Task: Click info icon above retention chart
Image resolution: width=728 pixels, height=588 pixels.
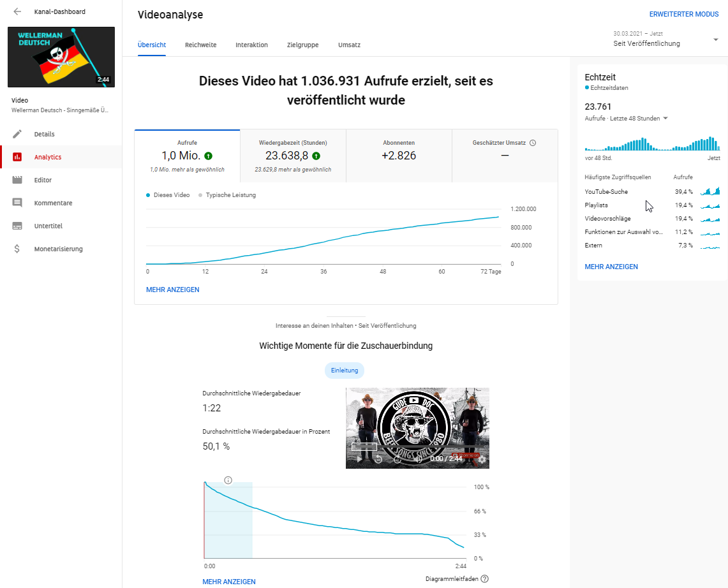Action: point(228,480)
